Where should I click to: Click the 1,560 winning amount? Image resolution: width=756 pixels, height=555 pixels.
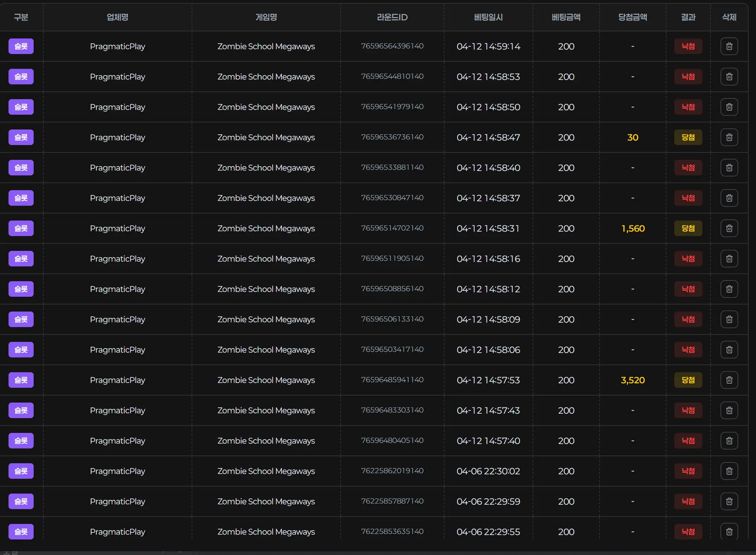click(x=633, y=228)
